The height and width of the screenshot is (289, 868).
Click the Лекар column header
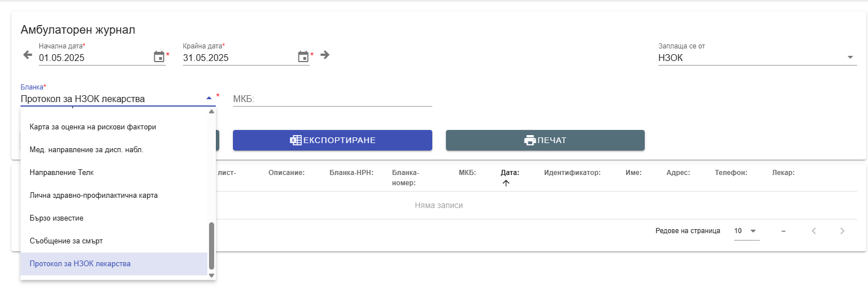(x=783, y=173)
